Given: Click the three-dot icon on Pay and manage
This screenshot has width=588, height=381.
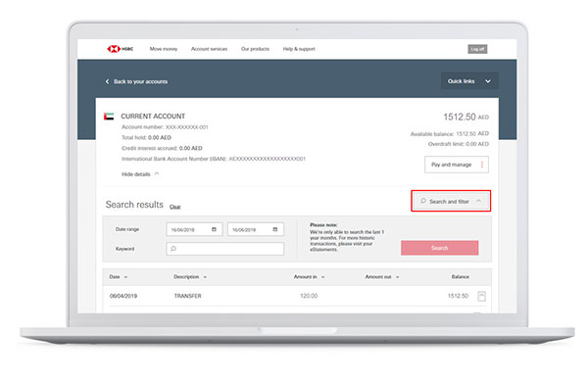Looking at the screenshot, I should coord(482,165).
